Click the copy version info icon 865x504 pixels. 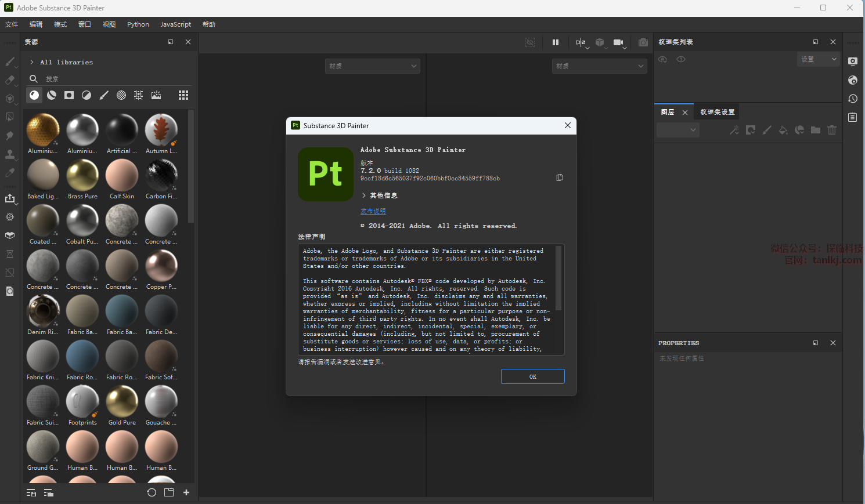[x=560, y=177]
